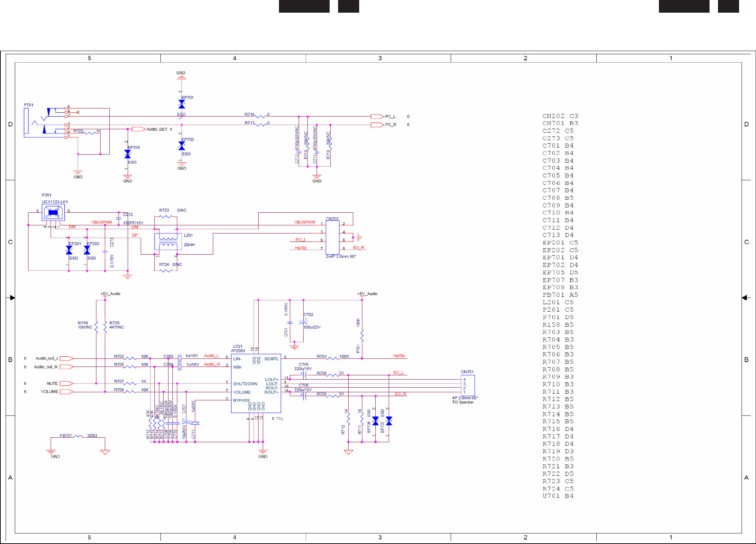Image resolution: width=756 pixels, height=544 pixels.
Task: Select the MUTE input port symbol
Action: coord(66,383)
